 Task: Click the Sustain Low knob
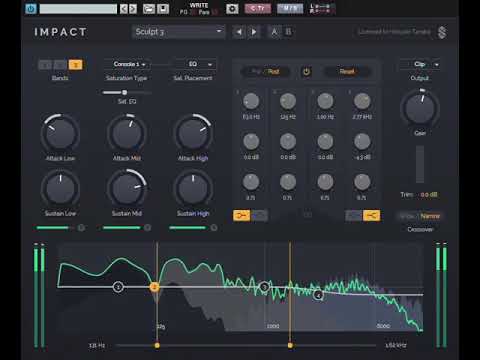pyautogui.click(x=60, y=189)
